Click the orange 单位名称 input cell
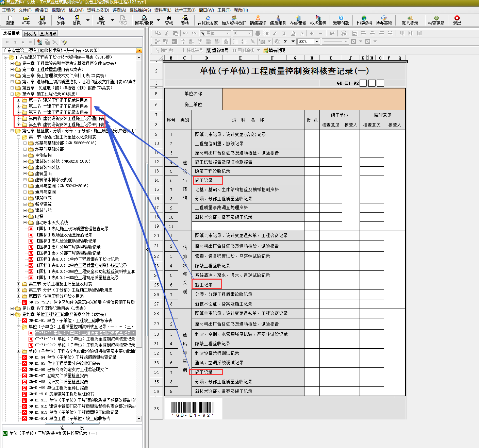Screen dimensions: 479x448 [x=314, y=94]
